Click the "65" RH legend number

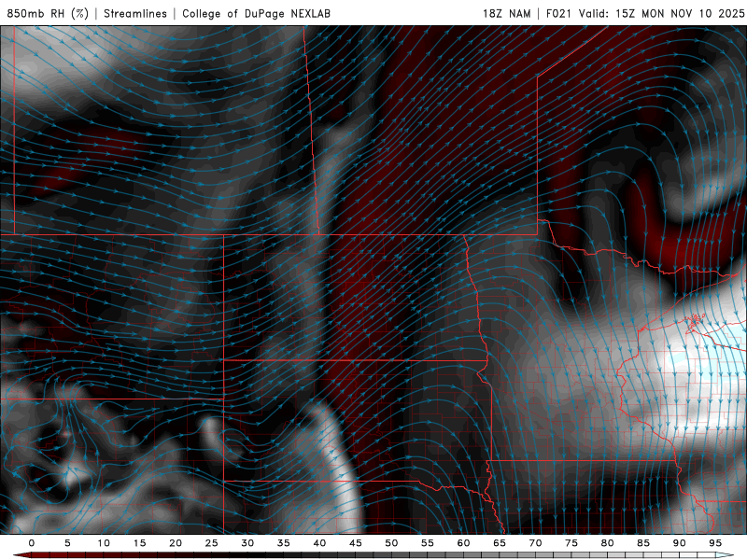click(x=500, y=543)
